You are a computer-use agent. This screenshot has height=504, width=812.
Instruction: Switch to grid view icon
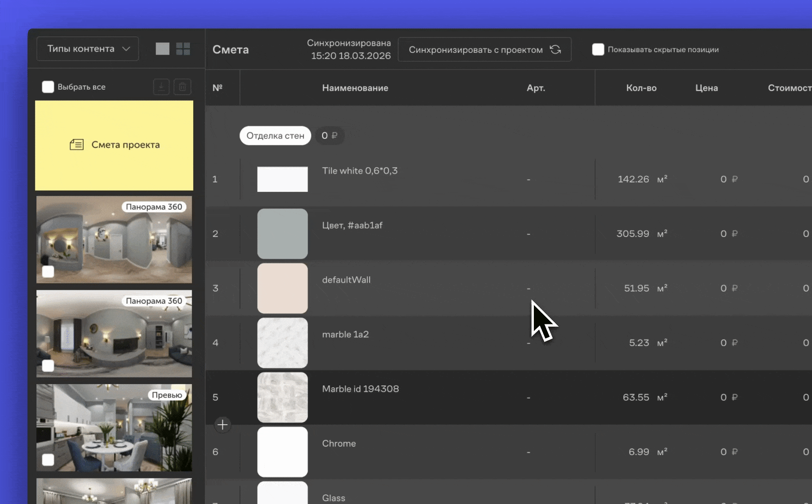[183, 49]
